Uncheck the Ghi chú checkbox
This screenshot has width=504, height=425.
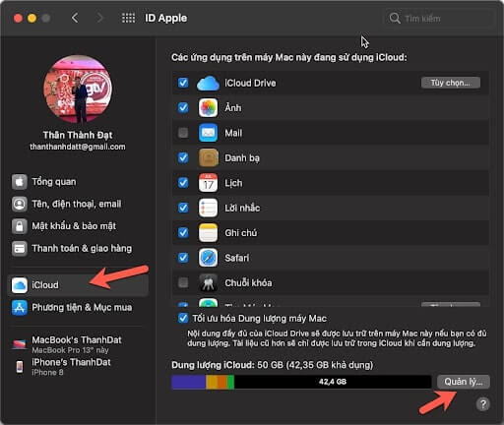point(183,232)
